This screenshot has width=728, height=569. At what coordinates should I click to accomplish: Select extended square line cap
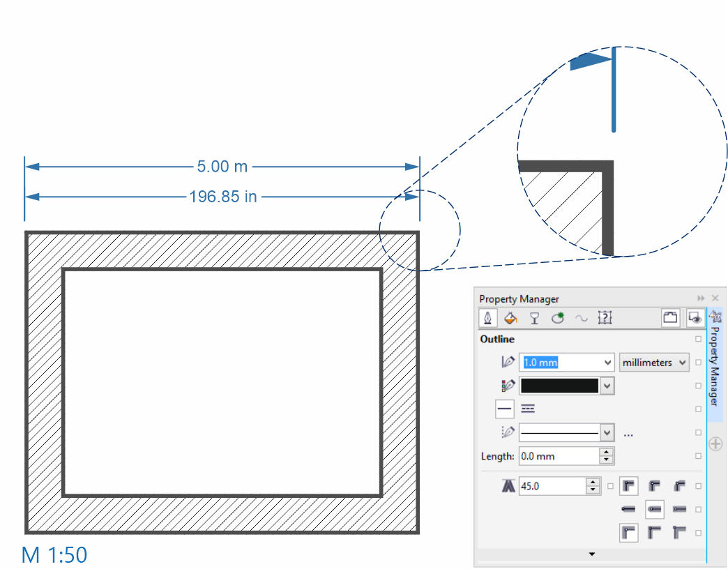coord(680,509)
